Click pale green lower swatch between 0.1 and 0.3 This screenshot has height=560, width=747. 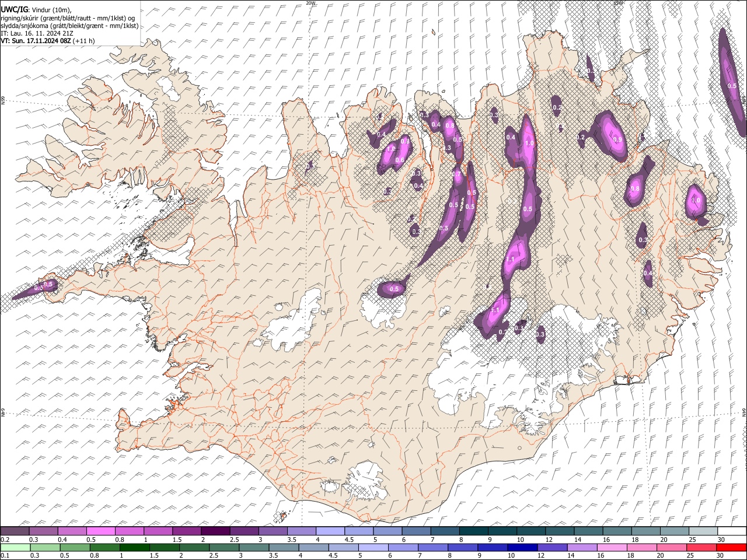coord(15,548)
